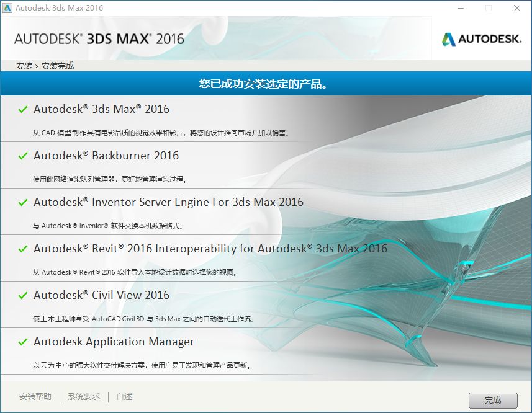Select Inventor Server Engine For 3ds Max 2016 title
The image size is (532, 413).
pyautogui.click(x=168, y=202)
